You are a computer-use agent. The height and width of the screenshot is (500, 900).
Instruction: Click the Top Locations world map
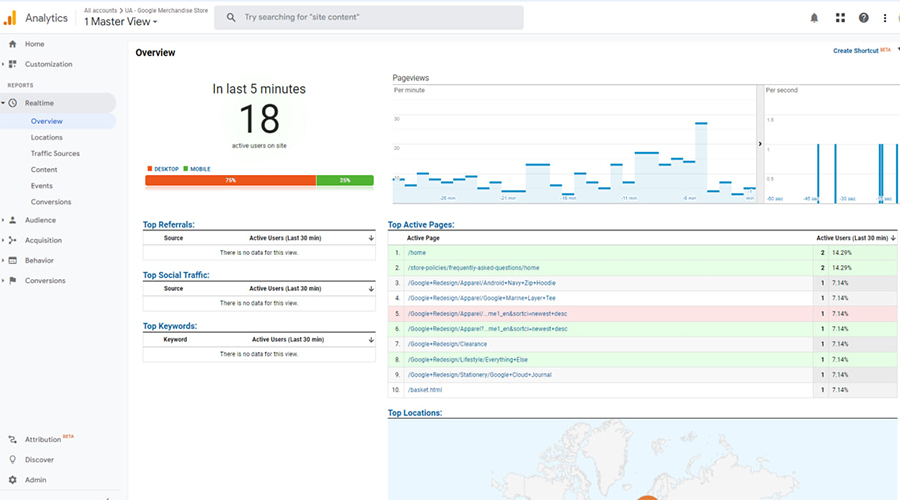click(x=643, y=459)
